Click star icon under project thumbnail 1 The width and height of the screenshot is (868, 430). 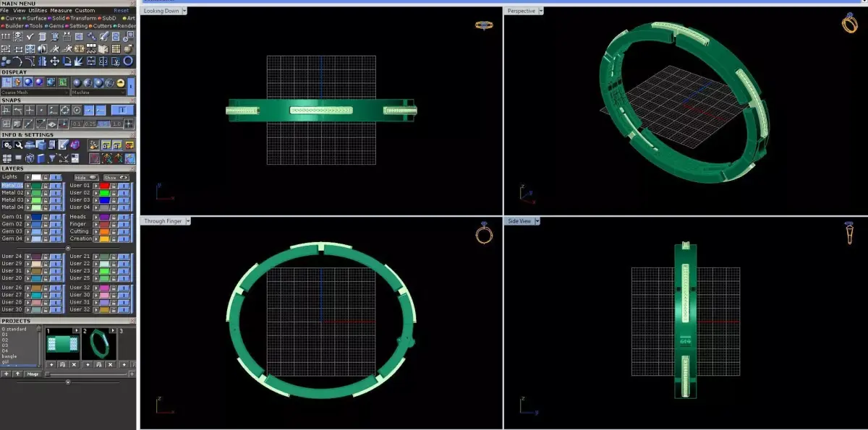[x=51, y=364]
